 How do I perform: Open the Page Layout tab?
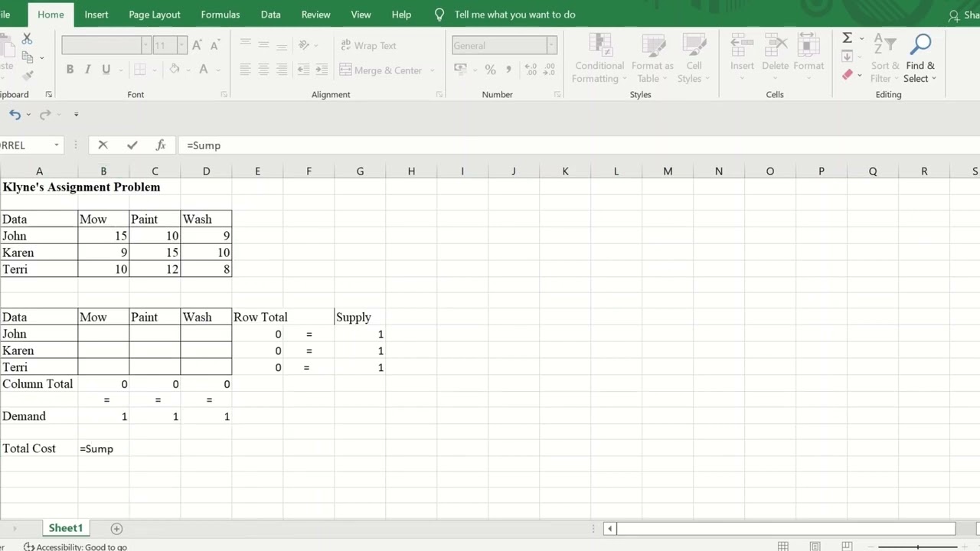tap(155, 15)
